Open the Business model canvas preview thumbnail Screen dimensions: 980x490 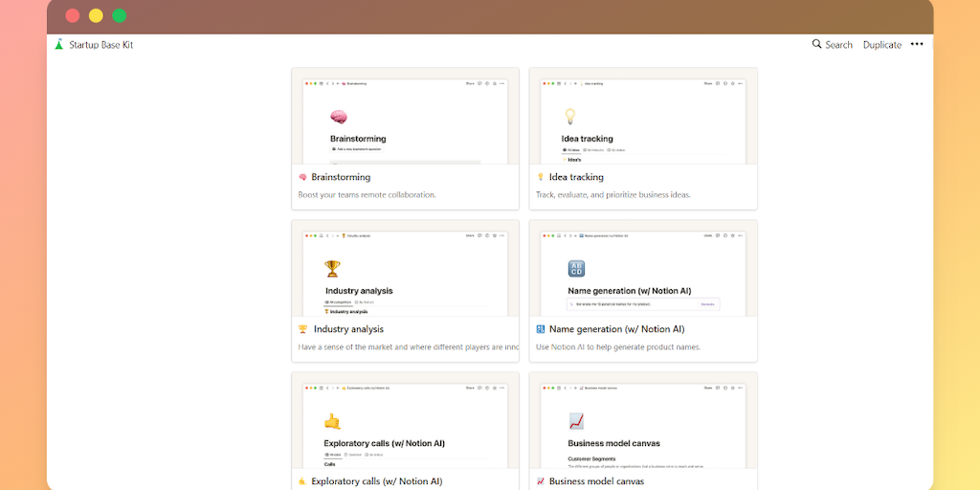coord(642,424)
